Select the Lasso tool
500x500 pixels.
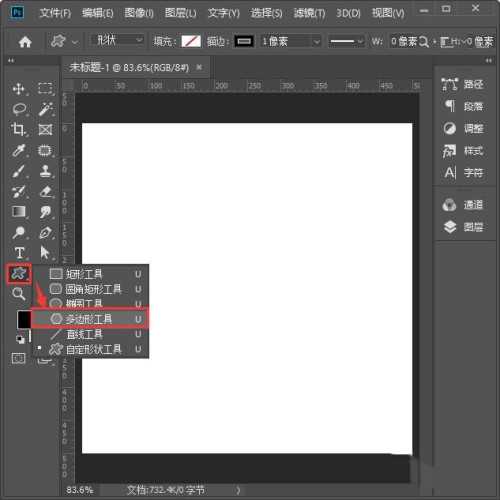pyautogui.click(x=19, y=109)
